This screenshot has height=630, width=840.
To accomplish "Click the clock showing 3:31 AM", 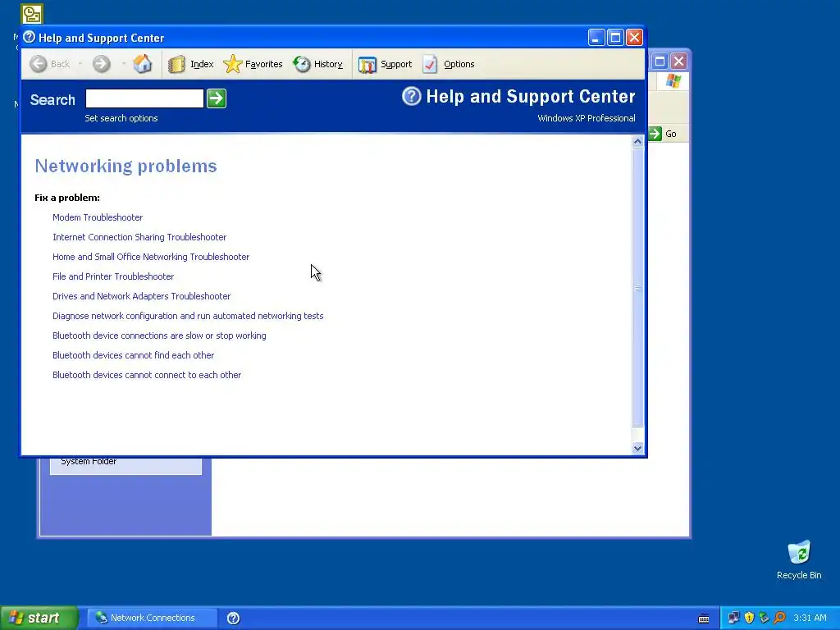I will 810,618.
